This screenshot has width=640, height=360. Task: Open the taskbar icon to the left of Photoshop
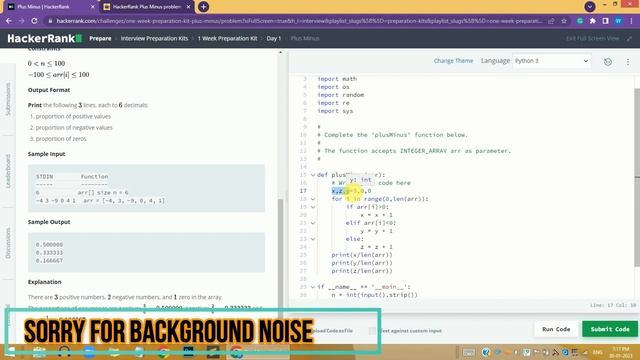click(163, 352)
